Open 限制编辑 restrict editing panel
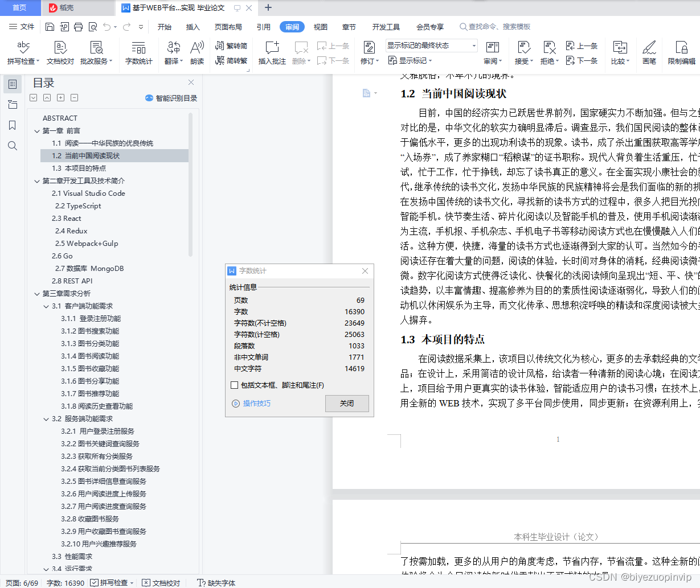Viewport: 700px width, 588px height. tap(681, 50)
